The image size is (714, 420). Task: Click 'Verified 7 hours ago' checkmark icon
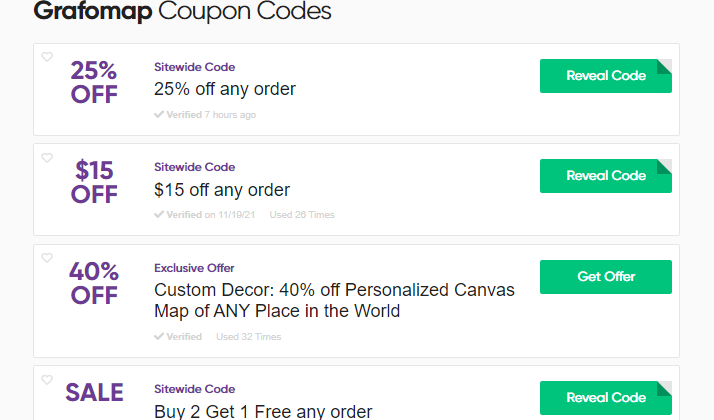(x=159, y=114)
